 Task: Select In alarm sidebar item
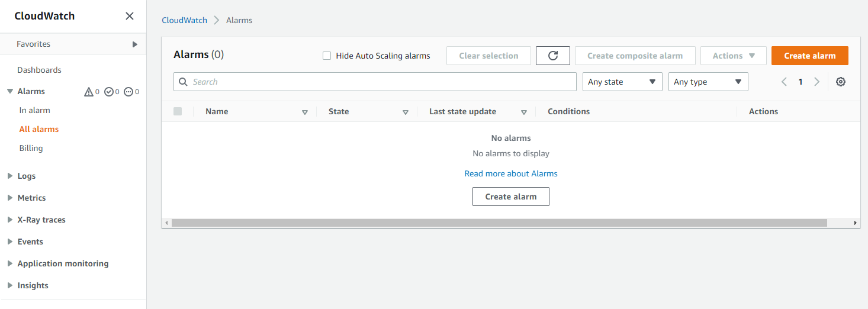tap(34, 110)
